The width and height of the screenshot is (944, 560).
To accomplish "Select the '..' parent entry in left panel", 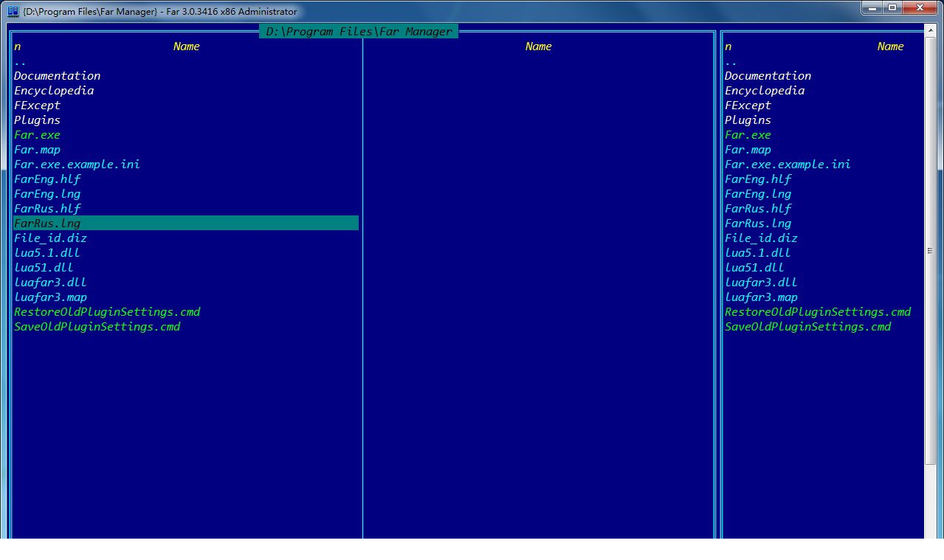I will 20,61.
